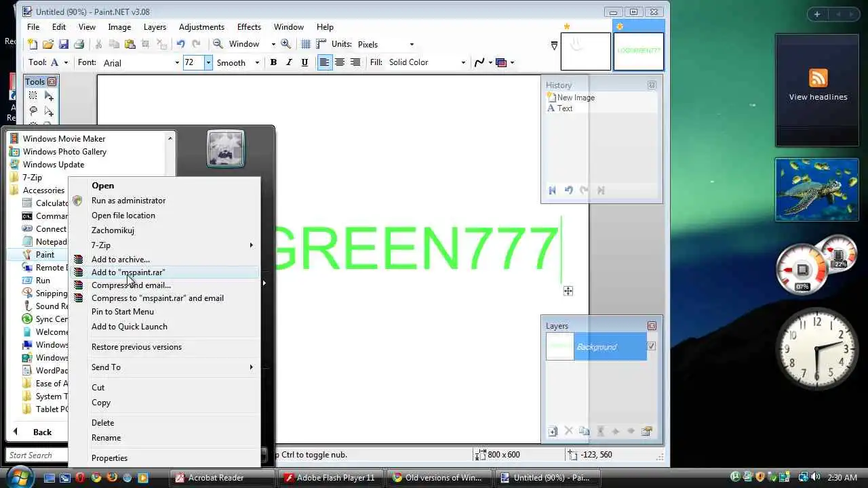Click the Paste clipboard toolbar icon

[130, 44]
